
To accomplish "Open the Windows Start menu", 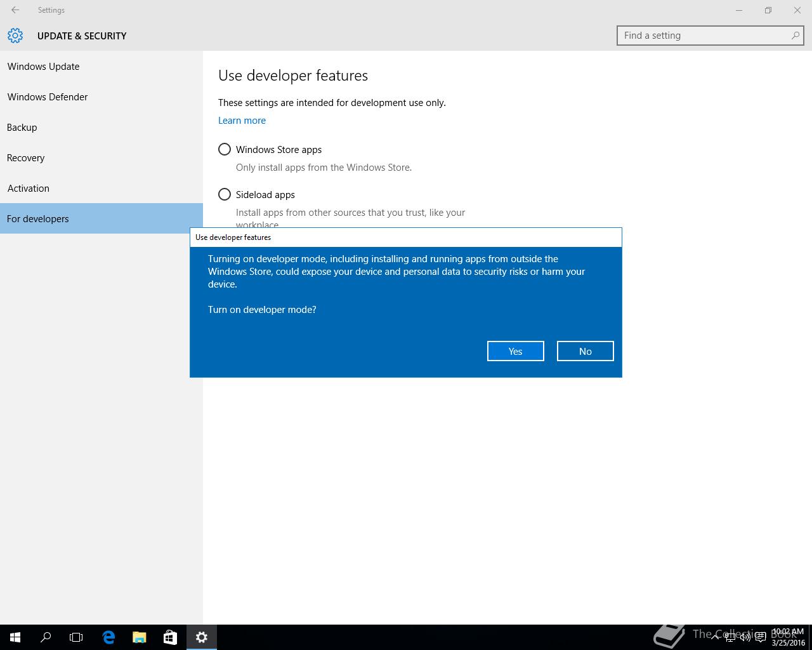I will point(15,637).
